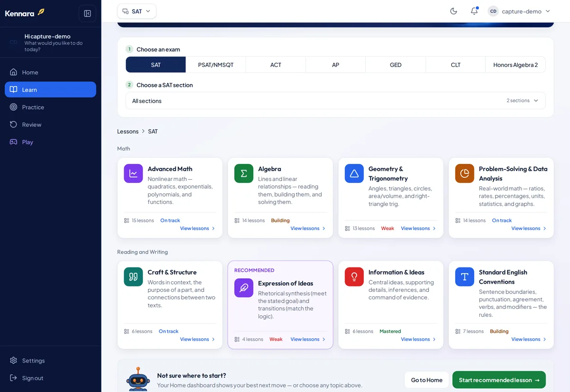This screenshot has width=570, height=392.
Task: Click the robot mascot icon
Action: click(x=138, y=379)
